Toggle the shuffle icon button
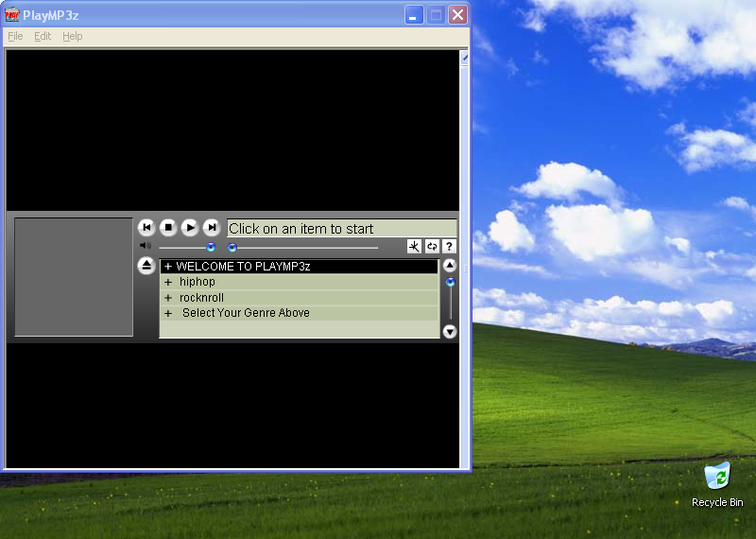Screen dimensions: 756x539 (x=414, y=247)
